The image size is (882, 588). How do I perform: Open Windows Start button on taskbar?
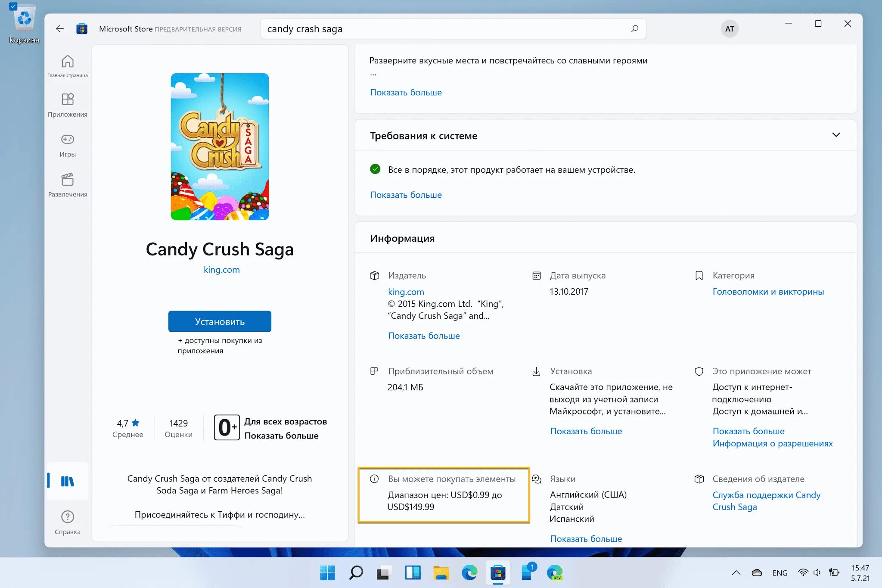(x=327, y=573)
